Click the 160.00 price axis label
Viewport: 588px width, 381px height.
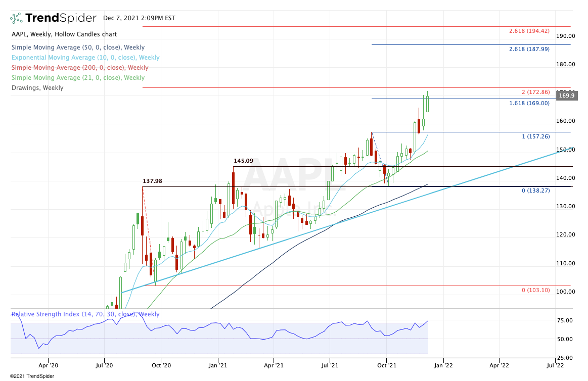(565, 121)
